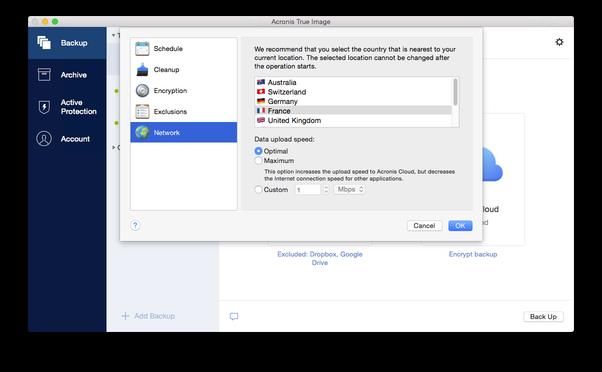Open Active Protection in sidebar
The width and height of the screenshot is (602, 372).
(67, 107)
